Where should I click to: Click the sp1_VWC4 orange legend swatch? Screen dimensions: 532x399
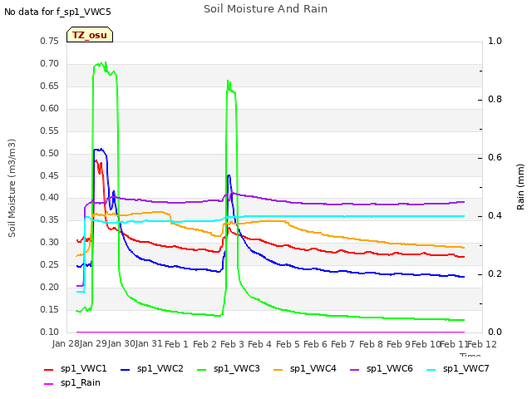coord(278,369)
